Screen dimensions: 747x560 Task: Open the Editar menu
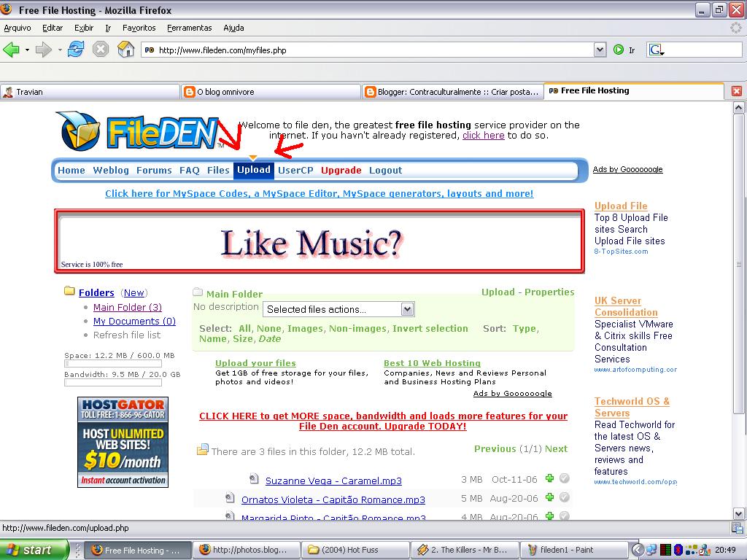[53, 28]
